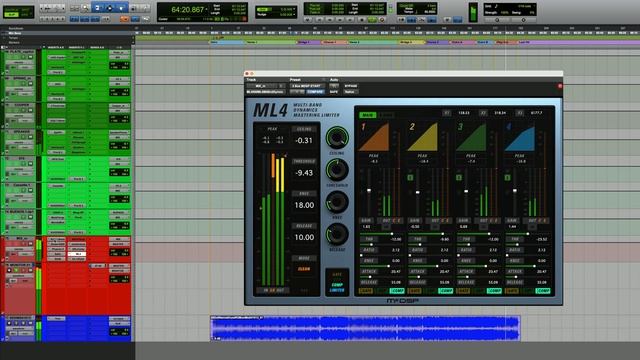
Task: Select the Slip edit mode button
Action: tap(12, 14)
